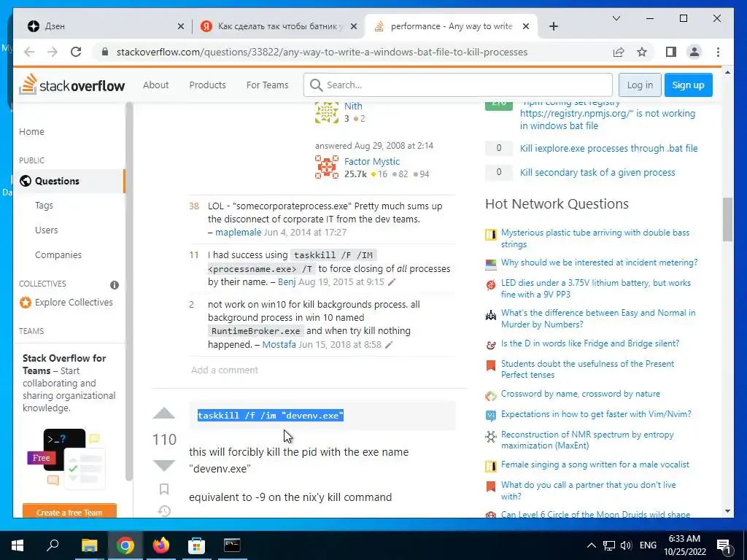The image size is (747, 560).
Task: Open 'Crossword by name, crossword by nature' question
Action: (580, 394)
